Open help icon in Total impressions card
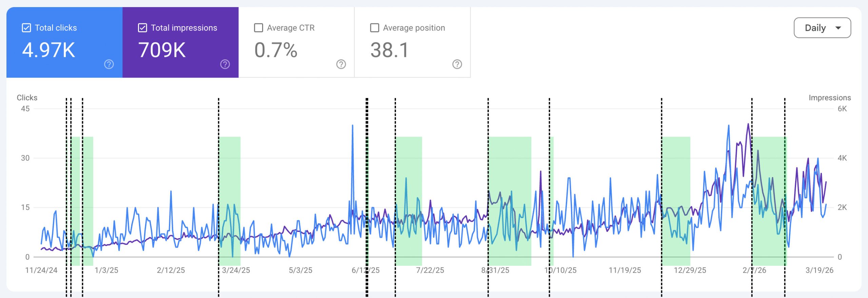The width and height of the screenshot is (868, 298). click(225, 64)
